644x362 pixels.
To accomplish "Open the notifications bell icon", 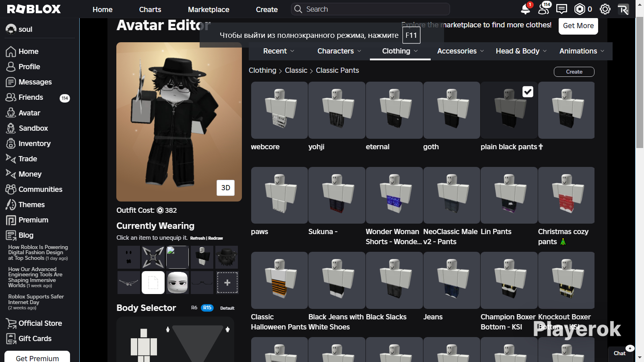I will tap(526, 9).
